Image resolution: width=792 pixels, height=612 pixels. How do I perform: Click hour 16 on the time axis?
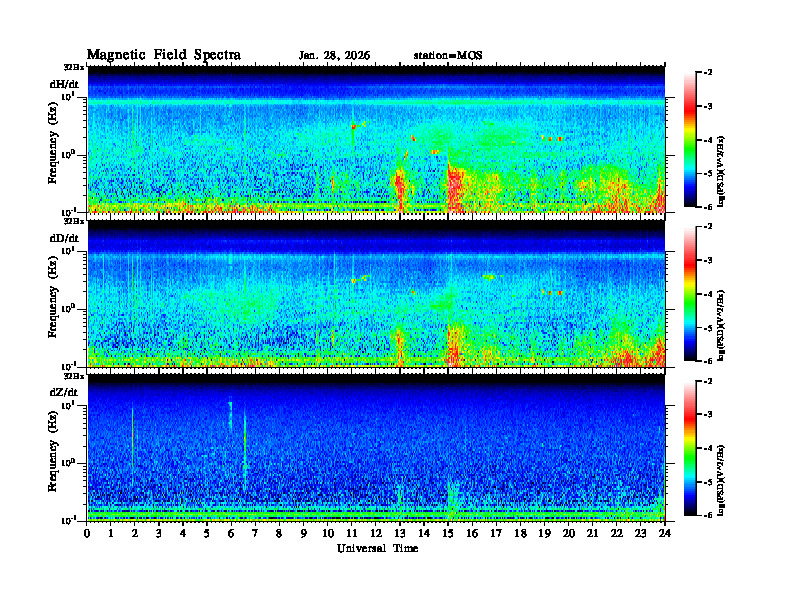[x=472, y=534]
